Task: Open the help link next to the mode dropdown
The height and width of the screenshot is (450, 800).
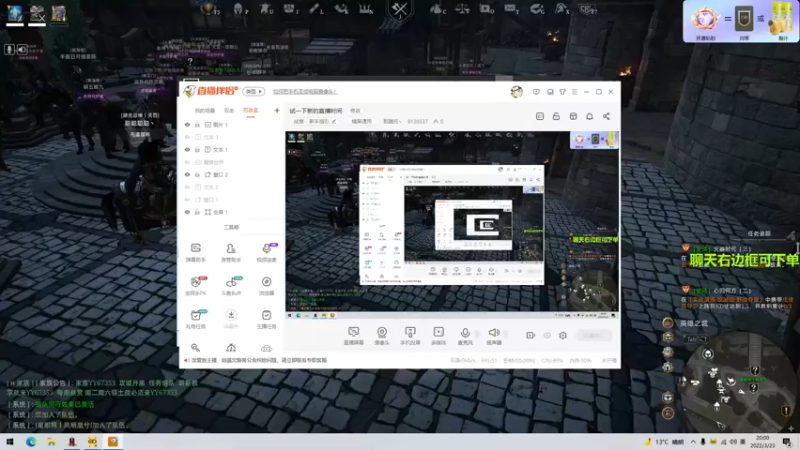Action: 305,92
